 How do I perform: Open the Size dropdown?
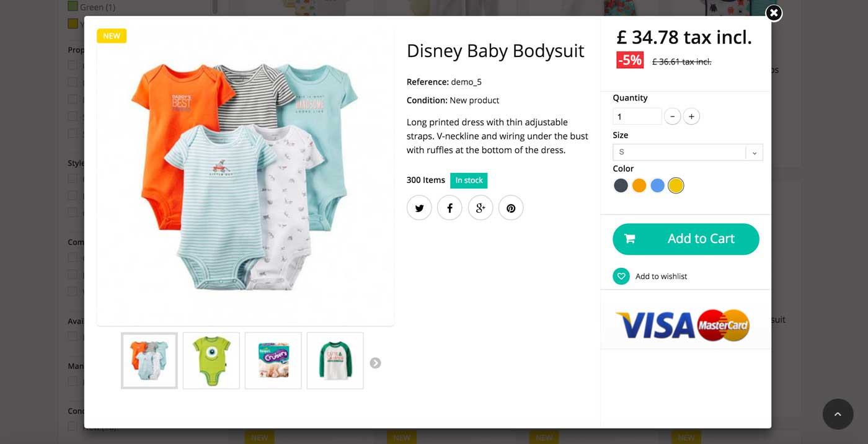pos(688,153)
